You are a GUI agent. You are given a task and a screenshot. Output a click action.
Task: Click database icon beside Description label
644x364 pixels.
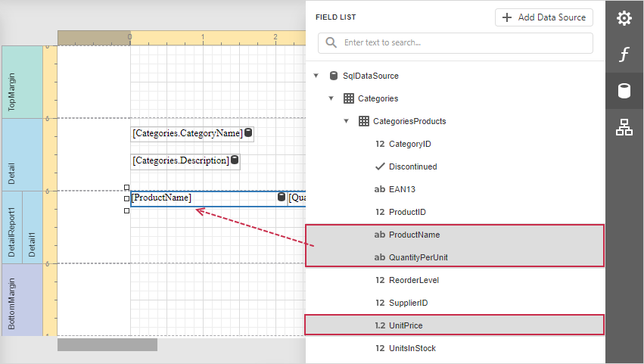(x=235, y=160)
